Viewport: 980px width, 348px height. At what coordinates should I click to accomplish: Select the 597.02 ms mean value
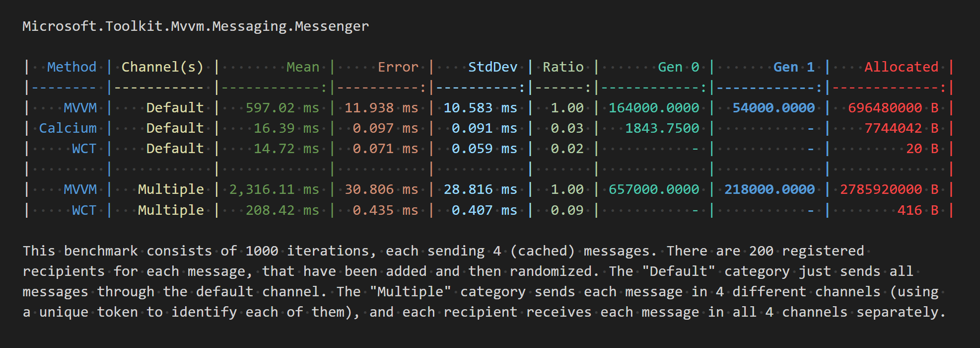(x=282, y=108)
